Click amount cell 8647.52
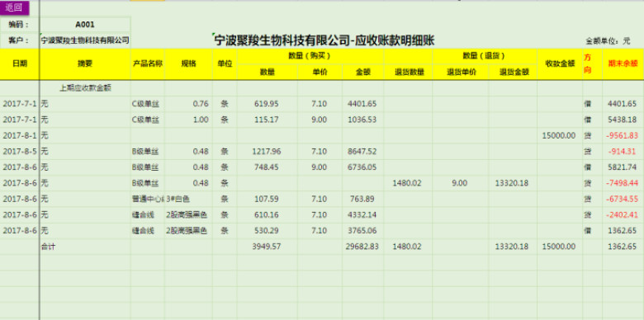Image resolution: width=644 pixels, height=320 pixels. tap(362, 152)
